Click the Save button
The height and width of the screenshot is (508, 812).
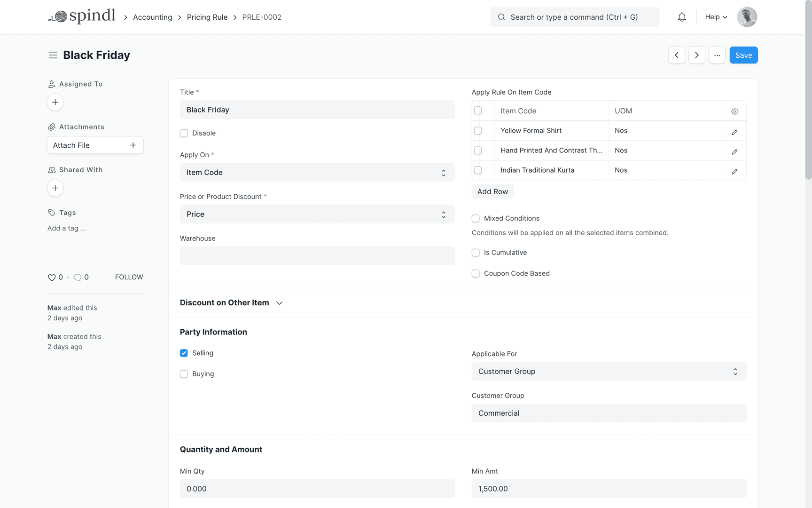(x=743, y=55)
